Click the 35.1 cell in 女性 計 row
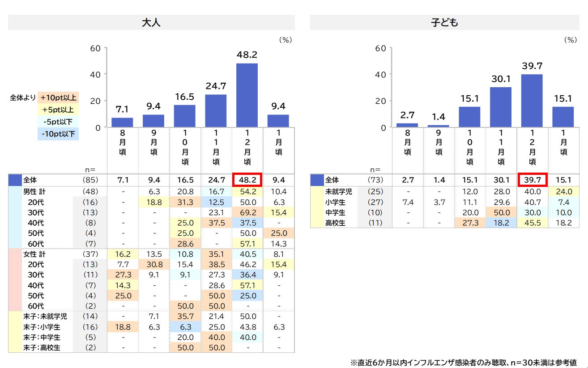Viewport: 588px width, 368px height. [x=216, y=254]
